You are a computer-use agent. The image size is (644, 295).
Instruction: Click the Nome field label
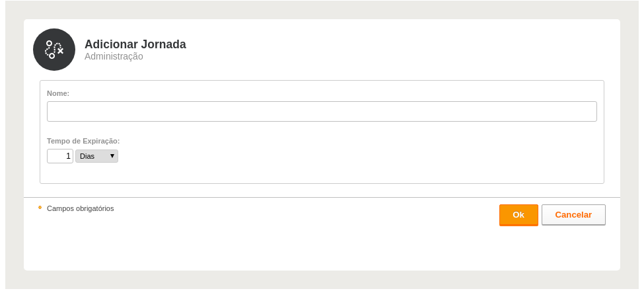(x=58, y=93)
